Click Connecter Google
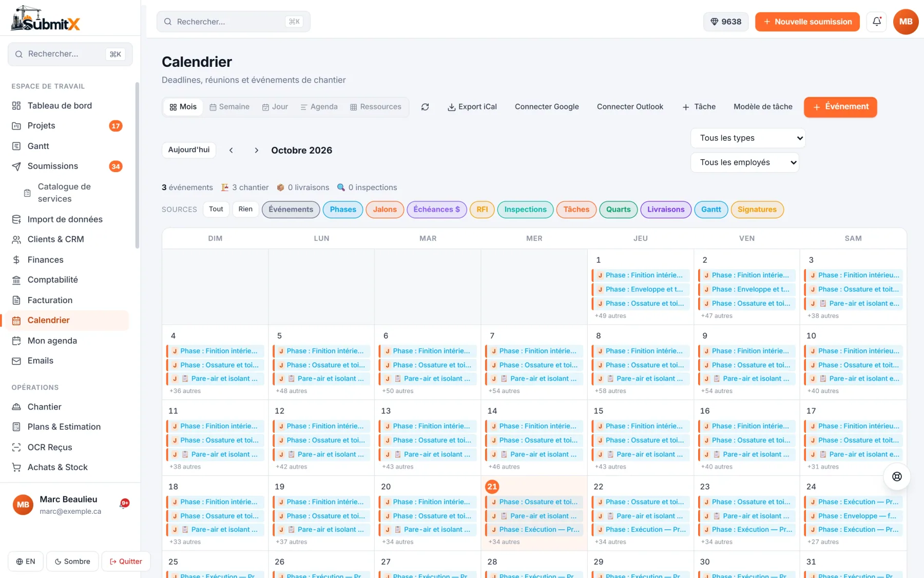The width and height of the screenshot is (924, 578). (547, 107)
